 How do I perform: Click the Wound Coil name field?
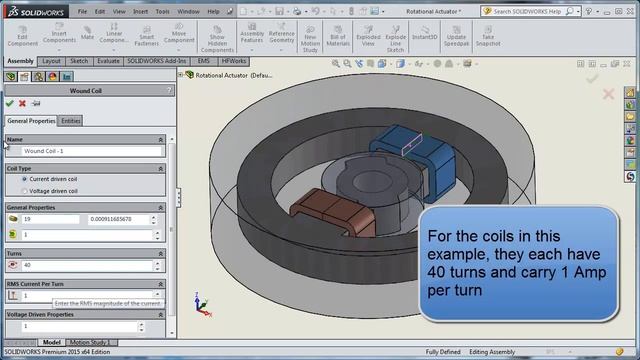pos(92,151)
